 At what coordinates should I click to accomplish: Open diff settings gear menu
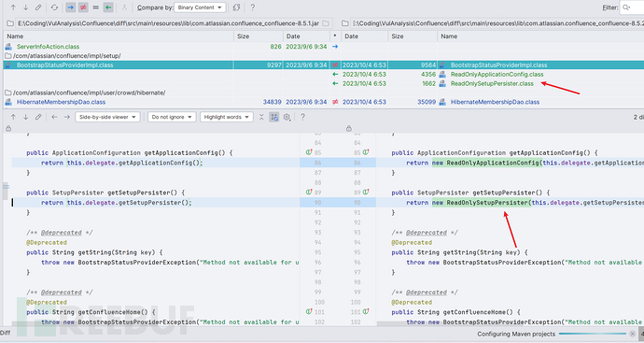pyautogui.click(x=287, y=117)
